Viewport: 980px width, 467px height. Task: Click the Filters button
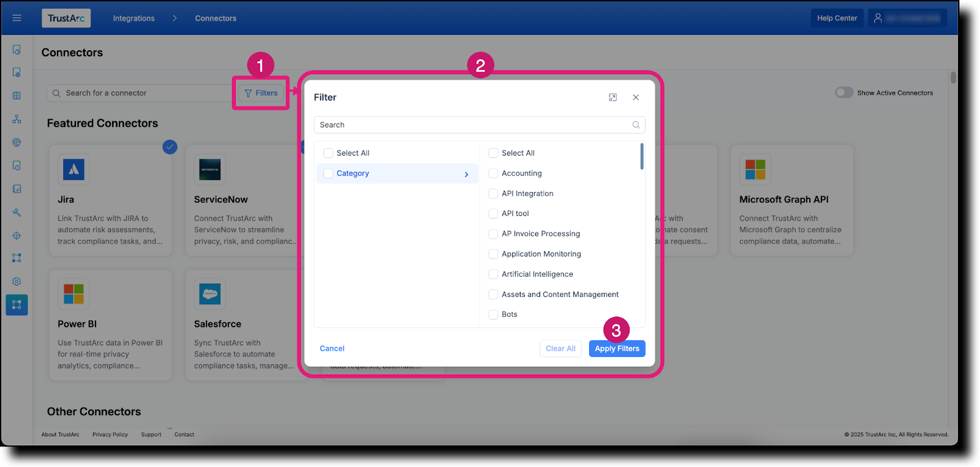point(261,93)
